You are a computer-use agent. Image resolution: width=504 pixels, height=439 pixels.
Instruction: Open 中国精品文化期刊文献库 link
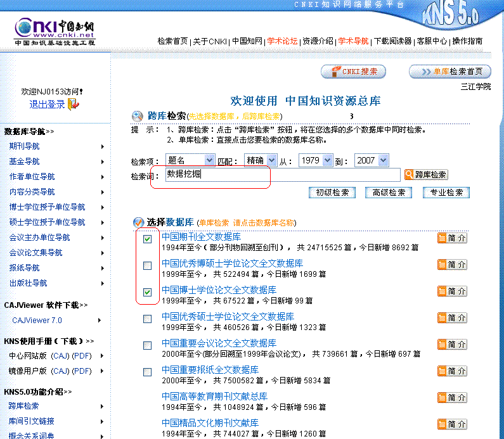point(210,423)
